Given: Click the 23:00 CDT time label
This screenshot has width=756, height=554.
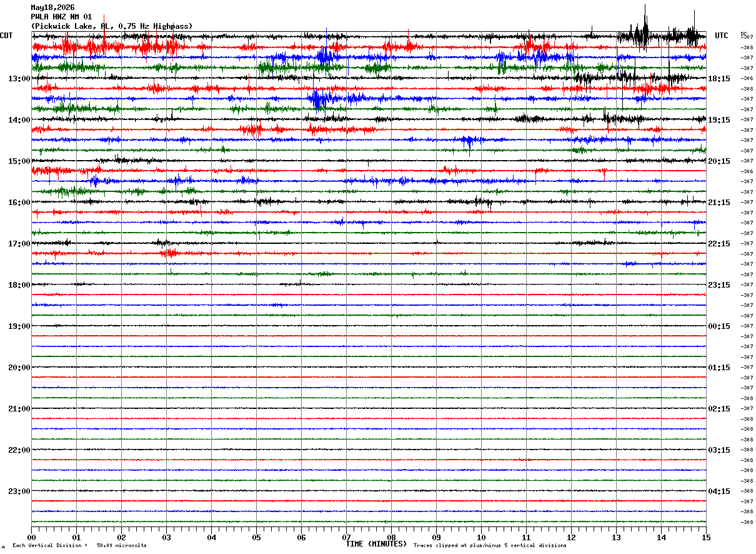Looking at the screenshot, I should point(19,491).
